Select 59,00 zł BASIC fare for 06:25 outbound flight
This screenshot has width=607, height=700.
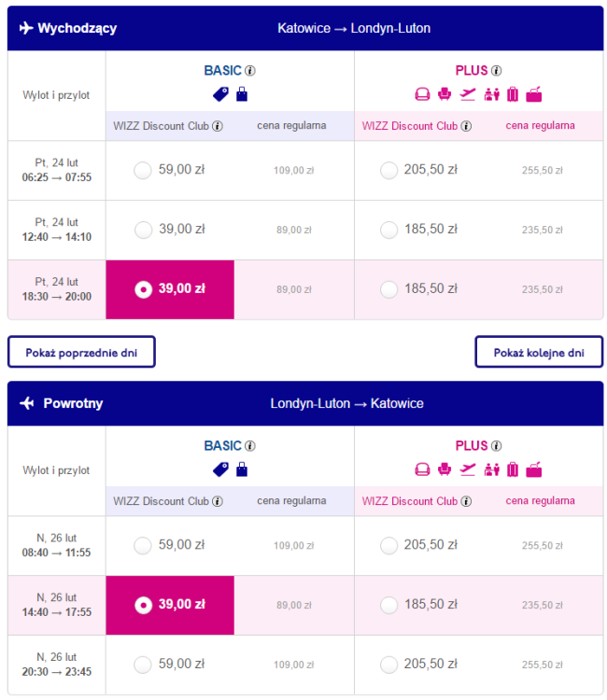click(x=143, y=170)
